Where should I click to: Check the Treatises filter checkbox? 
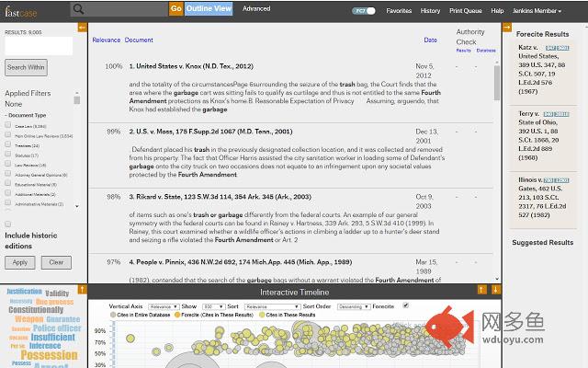coord(8,144)
